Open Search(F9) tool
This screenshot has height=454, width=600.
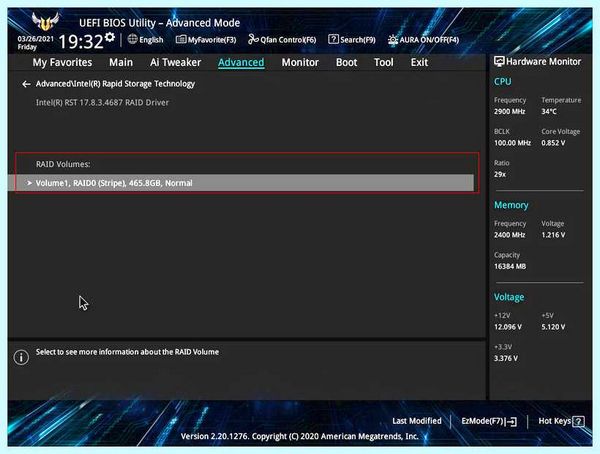[x=352, y=39]
